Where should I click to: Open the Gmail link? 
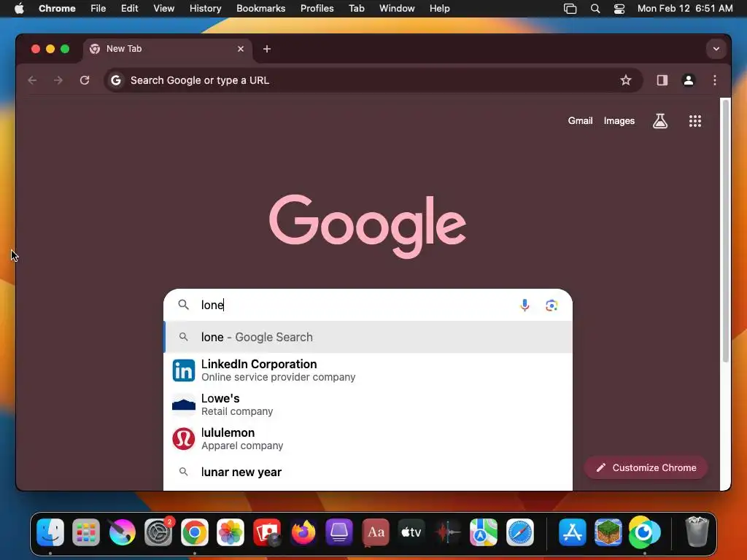coord(580,121)
